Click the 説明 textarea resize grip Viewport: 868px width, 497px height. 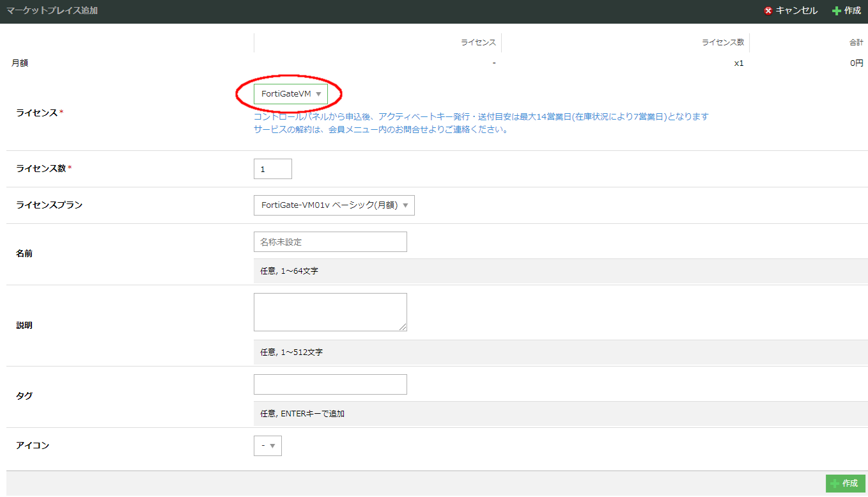pos(403,327)
